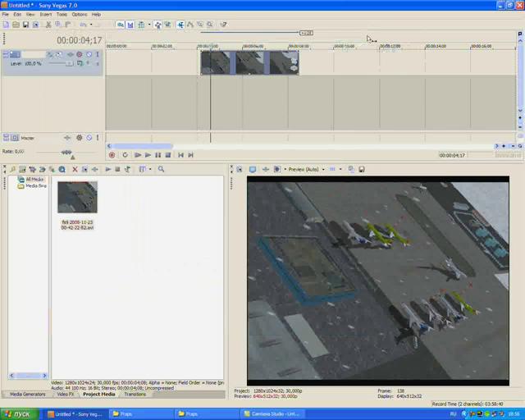Stop playback with the Stop button
Screen dimensions: 525x420
[168, 155]
